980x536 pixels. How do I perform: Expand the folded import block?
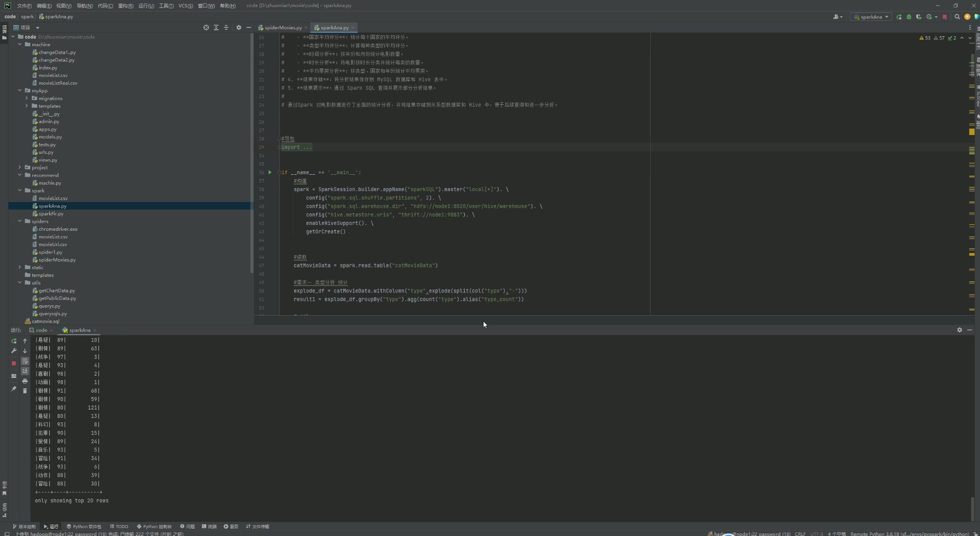click(279, 147)
